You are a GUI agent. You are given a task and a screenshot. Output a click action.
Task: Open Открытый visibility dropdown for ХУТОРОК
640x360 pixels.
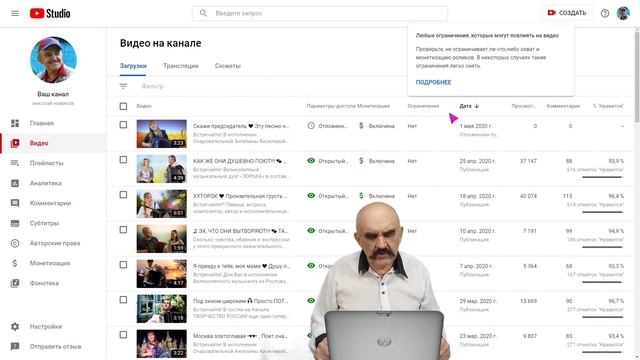[x=333, y=196]
